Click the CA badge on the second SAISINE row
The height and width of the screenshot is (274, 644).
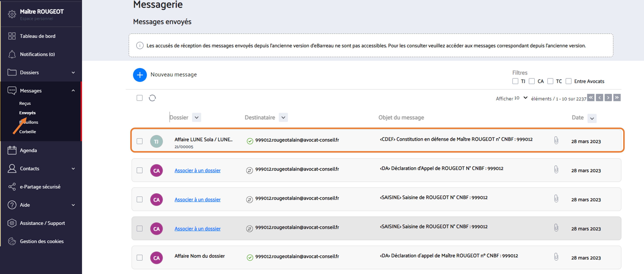156,229
